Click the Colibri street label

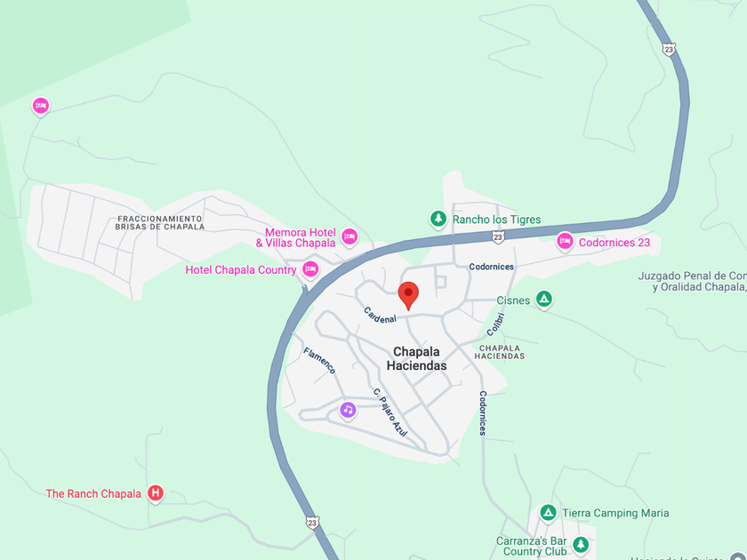tap(495, 324)
